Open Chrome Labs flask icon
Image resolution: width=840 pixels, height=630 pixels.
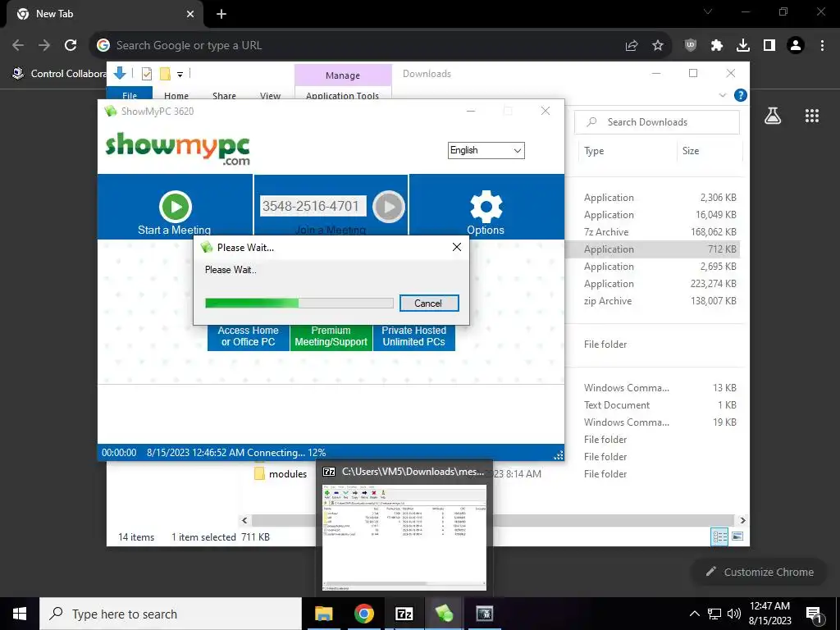[x=773, y=116]
